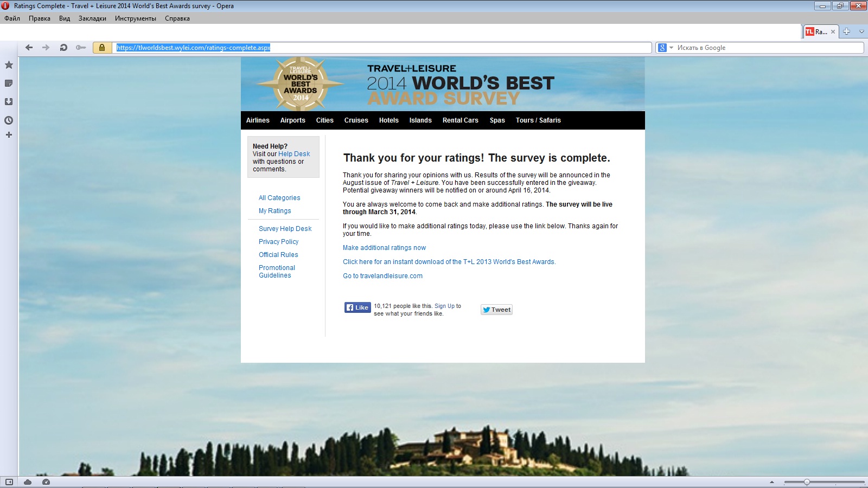Screen dimensions: 868x488
Task: Open the Закладки menu
Action: click(x=92, y=18)
